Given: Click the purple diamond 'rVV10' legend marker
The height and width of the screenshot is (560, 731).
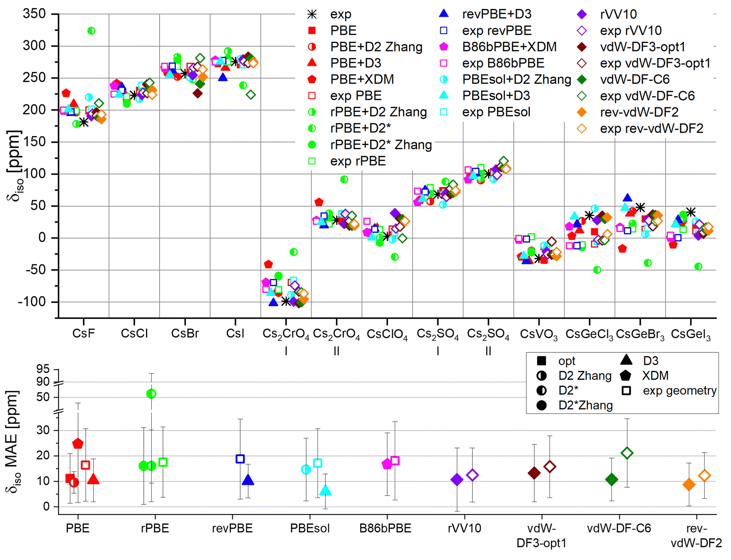Looking at the screenshot, I should 582,14.
